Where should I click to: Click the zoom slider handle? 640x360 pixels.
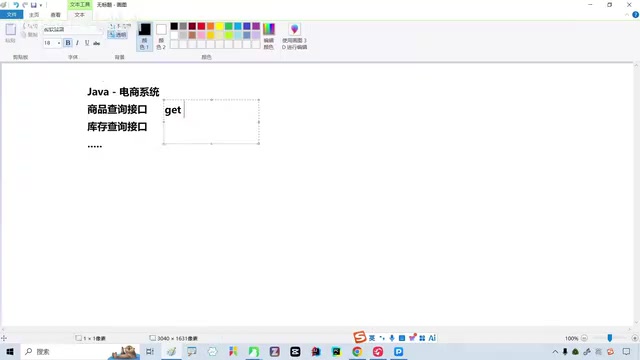610,338
